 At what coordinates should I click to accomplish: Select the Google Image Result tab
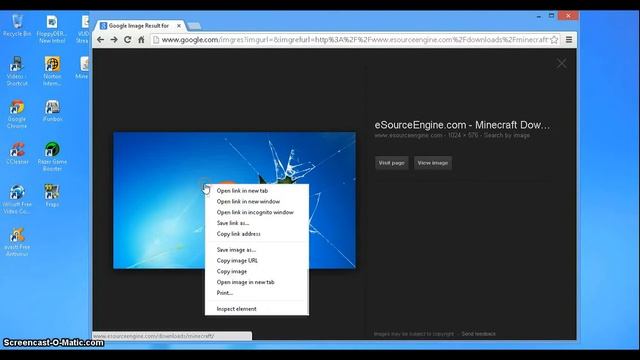pyautogui.click(x=139, y=25)
